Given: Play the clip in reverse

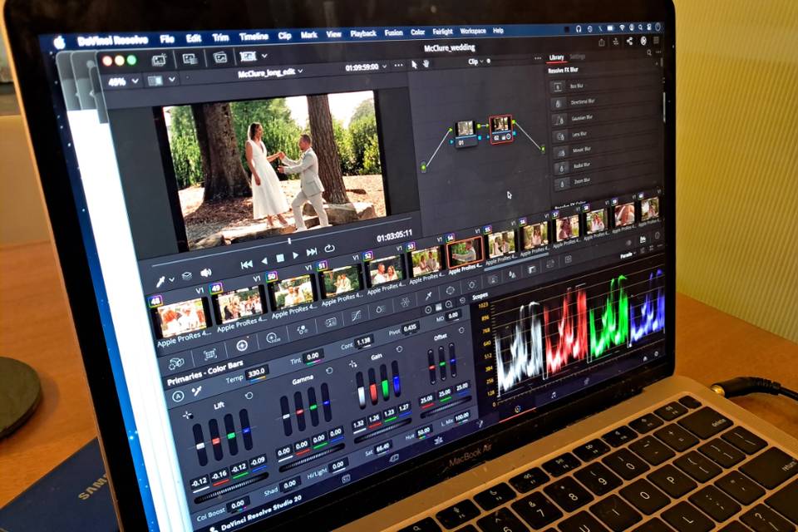Looking at the screenshot, I should (264, 261).
